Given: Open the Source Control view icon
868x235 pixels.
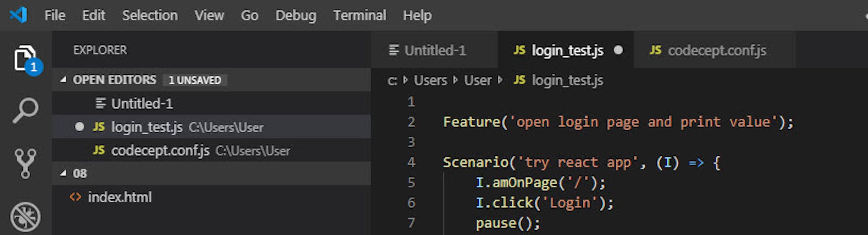Looking at the screenshot, I should click(x=25, y=163).
